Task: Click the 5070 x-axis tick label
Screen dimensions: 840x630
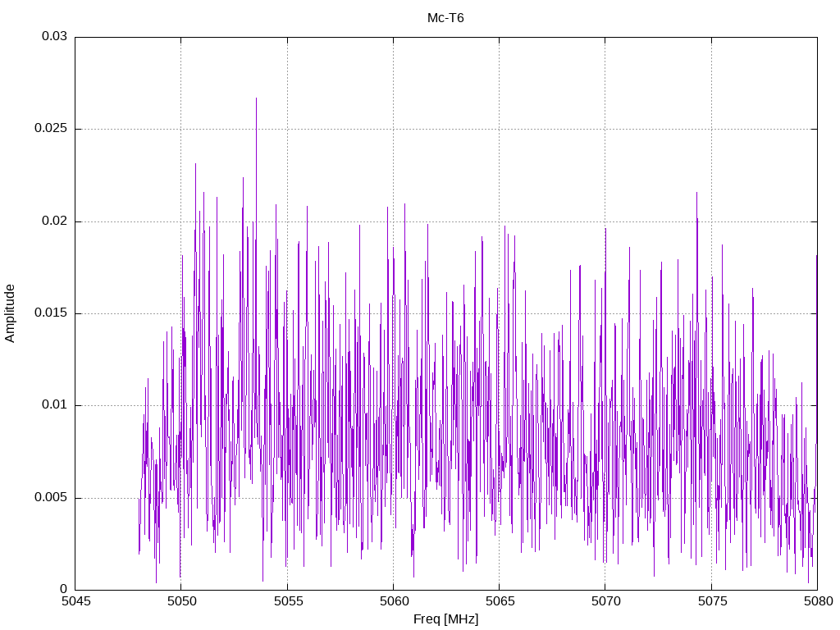Action: [606, 601]
